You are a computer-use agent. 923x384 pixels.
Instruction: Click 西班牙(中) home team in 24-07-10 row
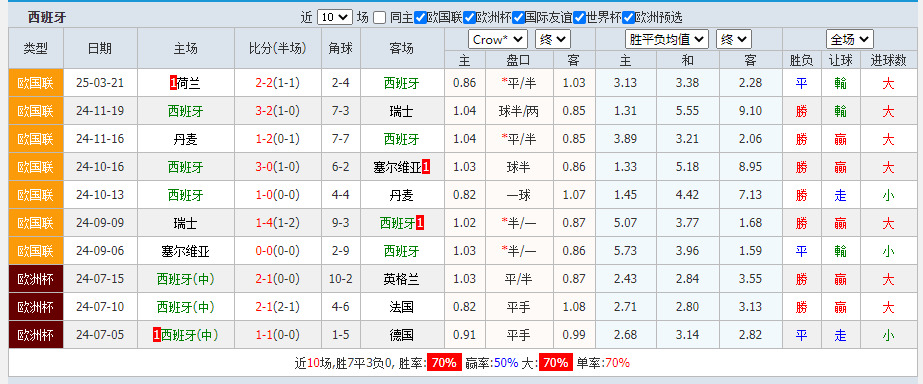185,307
